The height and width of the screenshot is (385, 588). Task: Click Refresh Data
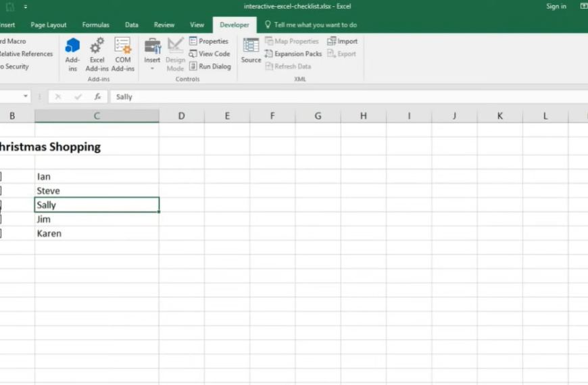[x=288, y=66]
